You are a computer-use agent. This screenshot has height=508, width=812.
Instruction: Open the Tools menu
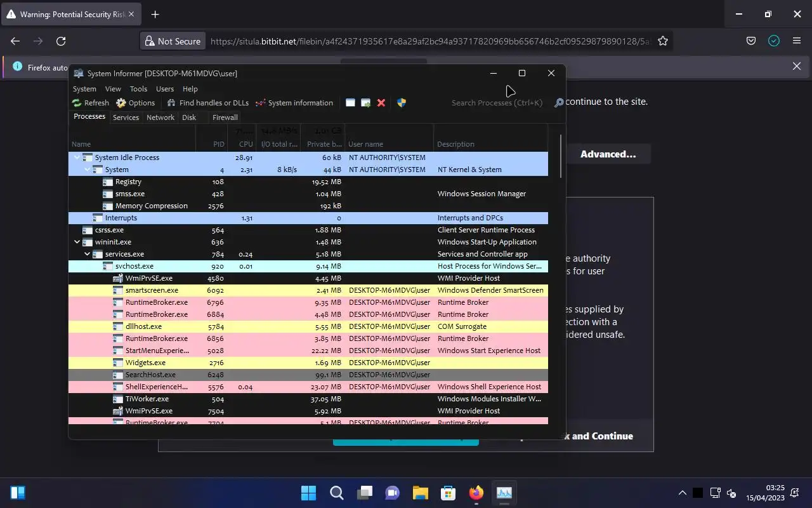[138, 89]
